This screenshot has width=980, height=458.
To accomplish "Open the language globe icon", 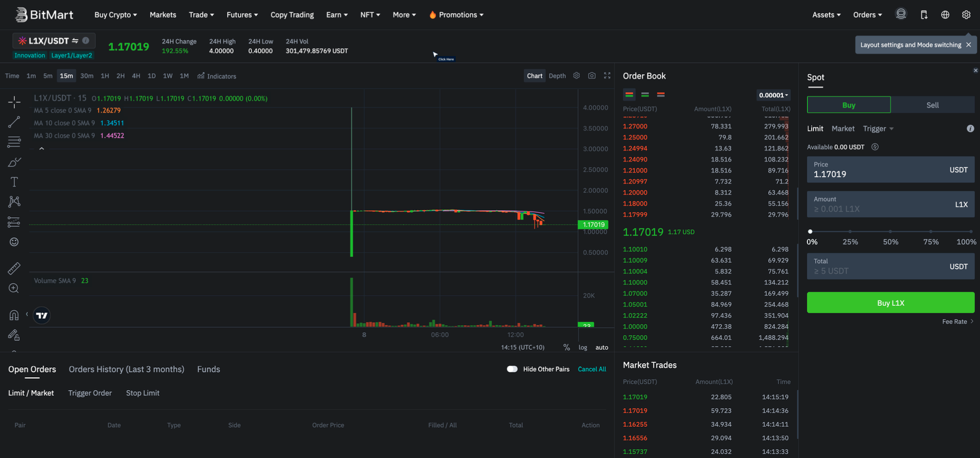I will (945, 15).
